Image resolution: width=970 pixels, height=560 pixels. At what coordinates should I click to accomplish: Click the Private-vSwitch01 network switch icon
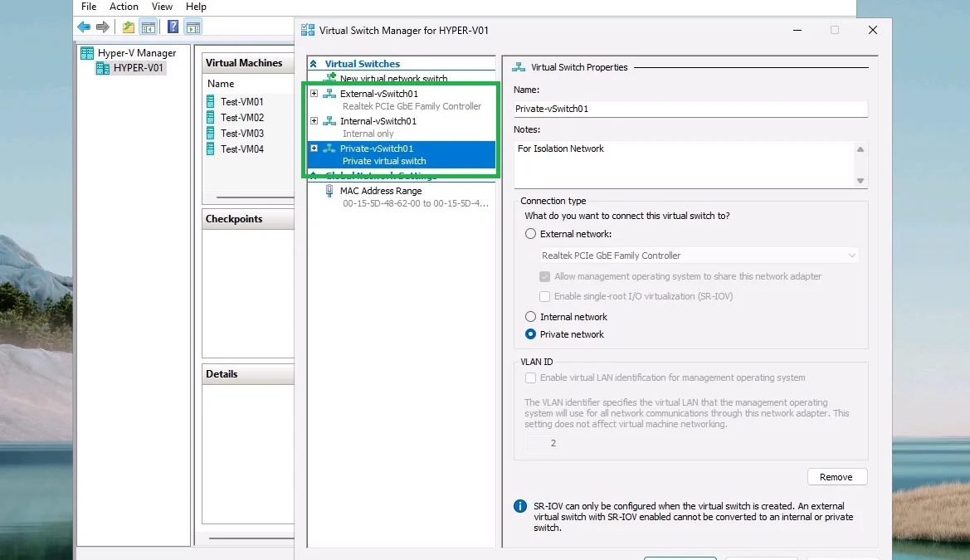pos(329,148)
